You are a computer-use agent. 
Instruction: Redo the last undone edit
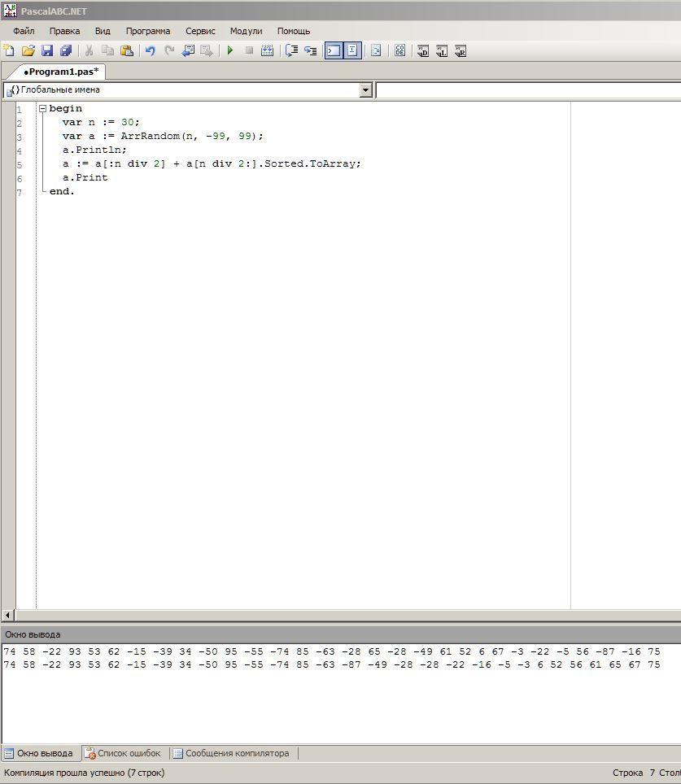click(x=169, y=50)
